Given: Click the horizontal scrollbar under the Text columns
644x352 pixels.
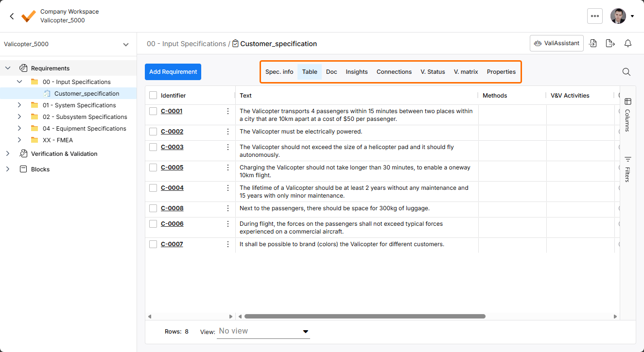Looking at the screenshot, I should point(365,317).
